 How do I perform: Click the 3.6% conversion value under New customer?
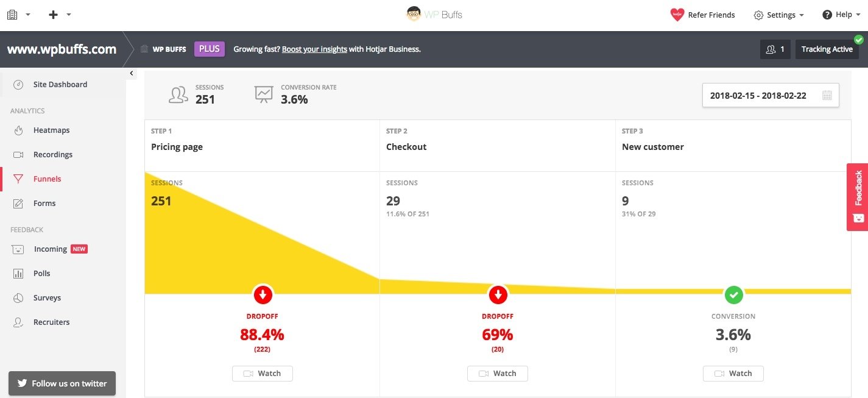click(733, 335)
